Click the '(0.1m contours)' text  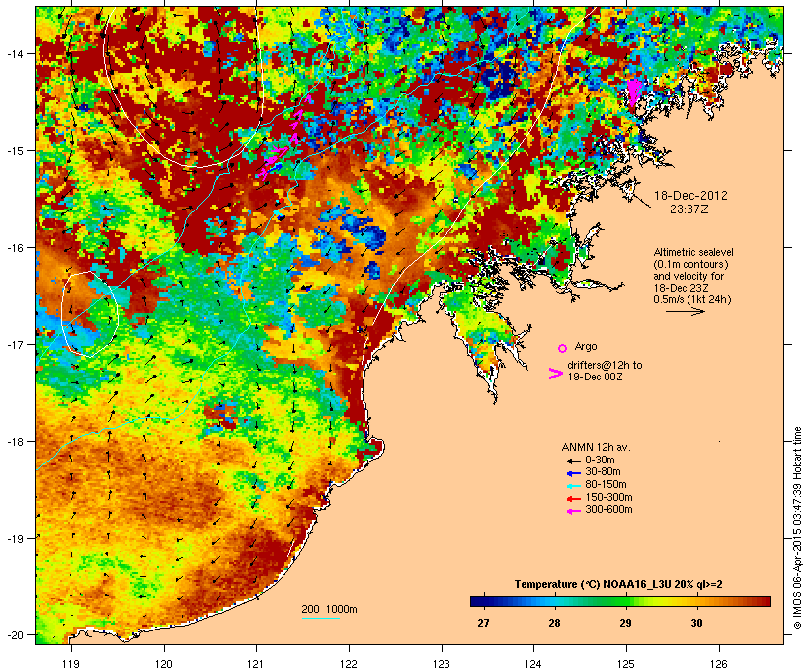click(x=690, y=264)
